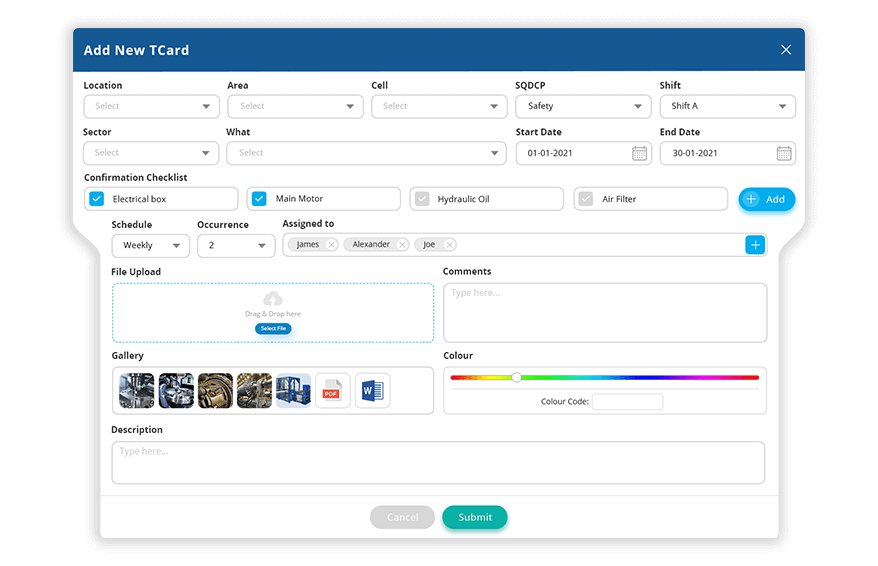Open the PDF file in gallery
Screen dimensions: 878x566
point(332,391)
